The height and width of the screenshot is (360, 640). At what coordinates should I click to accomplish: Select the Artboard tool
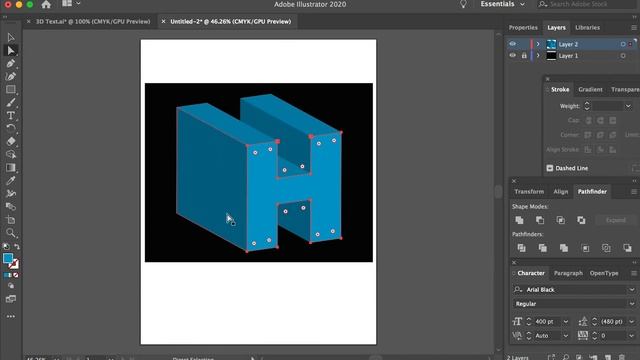(11, 220)
